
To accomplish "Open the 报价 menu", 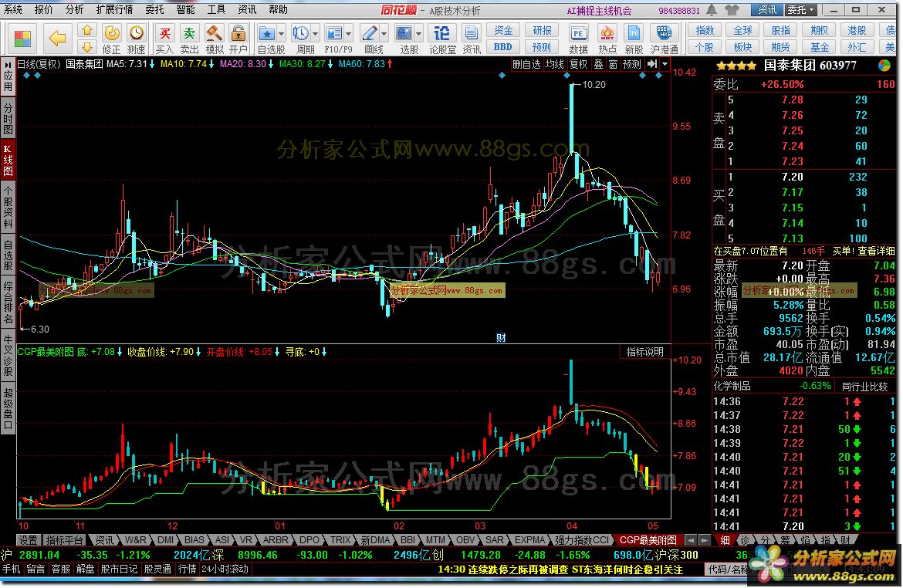I will pyautogui.click(x=43, y=10).
